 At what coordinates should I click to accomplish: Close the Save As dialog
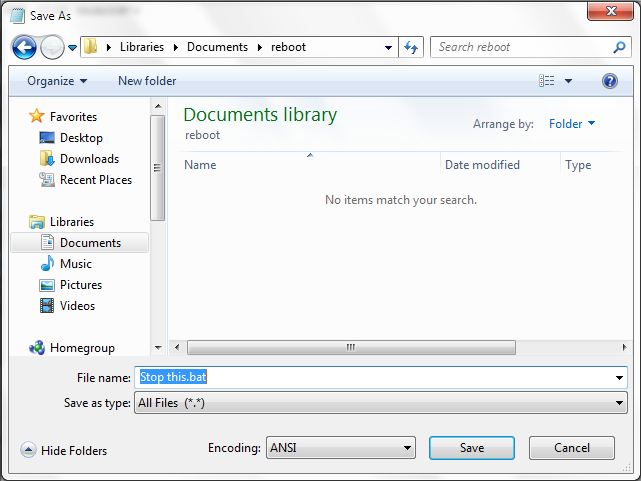[610, 11]
